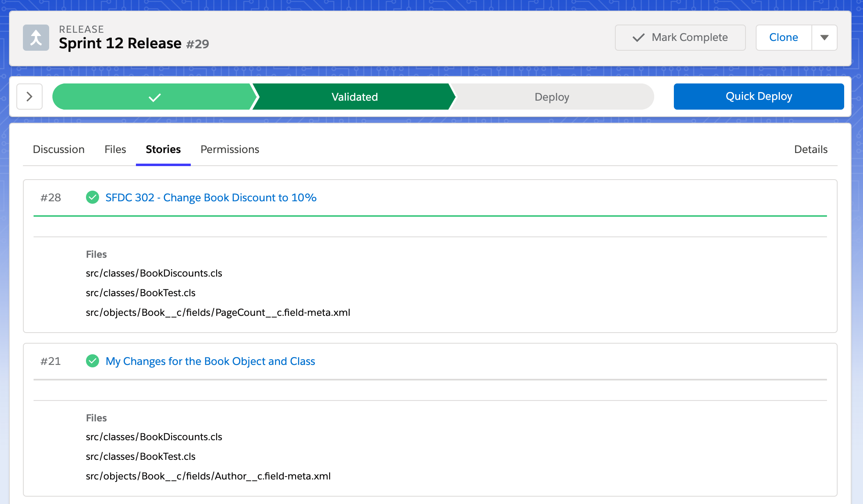Select the Stories tab
The width and height of the screenshot is (863, 504).
163,149
